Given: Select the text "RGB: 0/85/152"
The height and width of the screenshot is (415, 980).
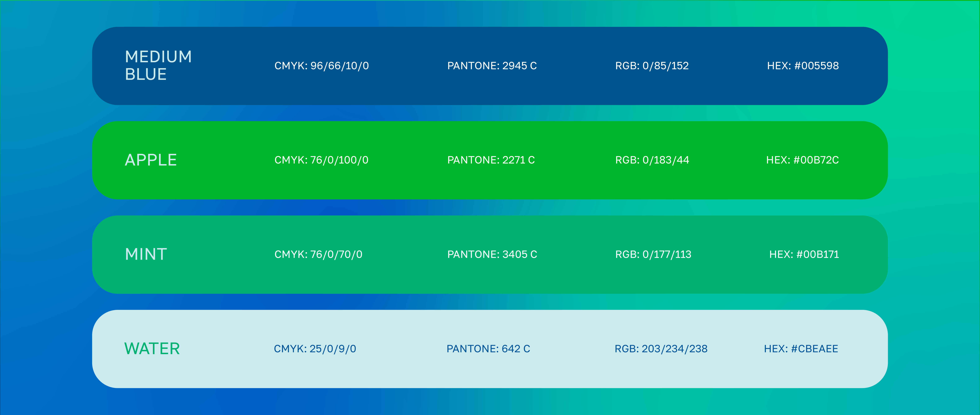Looking at the screenshot, I should (652, 66).
